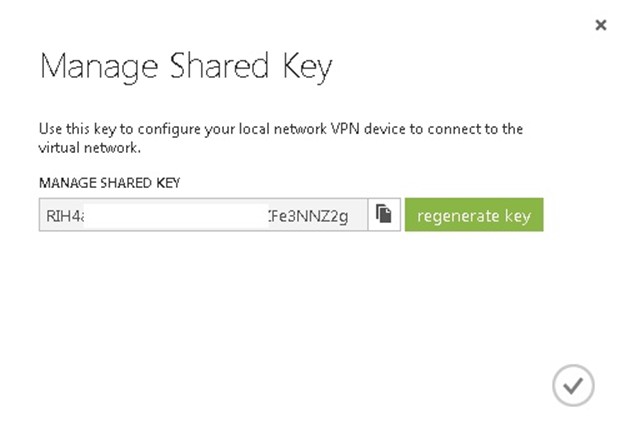Accept changes using round check button

[x=573, y=385]
